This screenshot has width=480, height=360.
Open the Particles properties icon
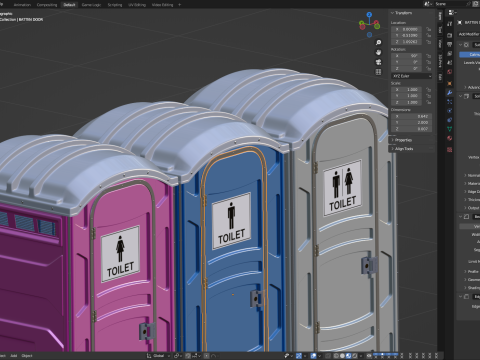[450, 102]
